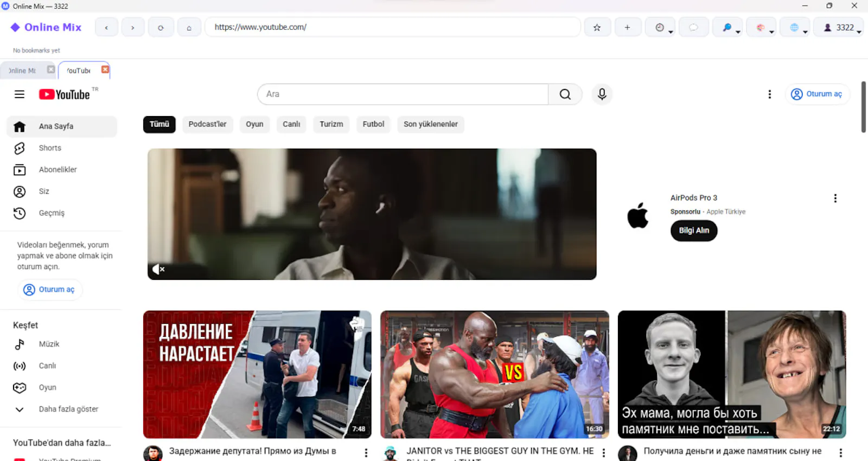Open options menu for the Задержание депутата video

pyautogui.click(x=366, y=453)
